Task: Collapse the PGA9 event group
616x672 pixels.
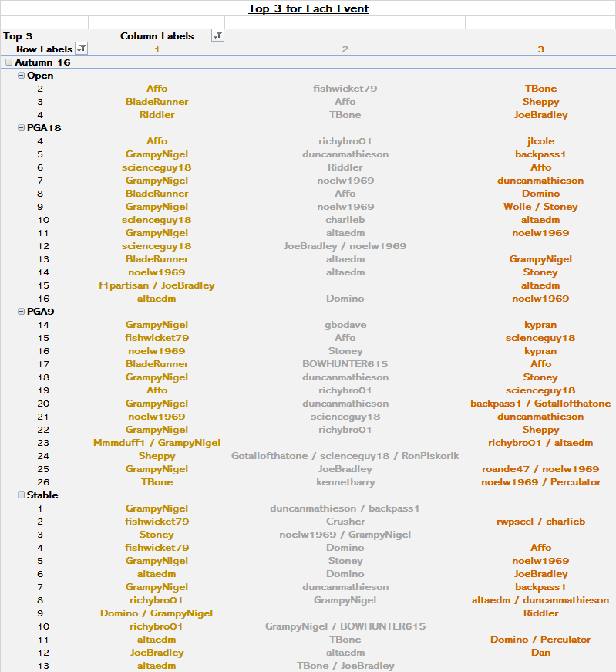Action: [21, 312]
